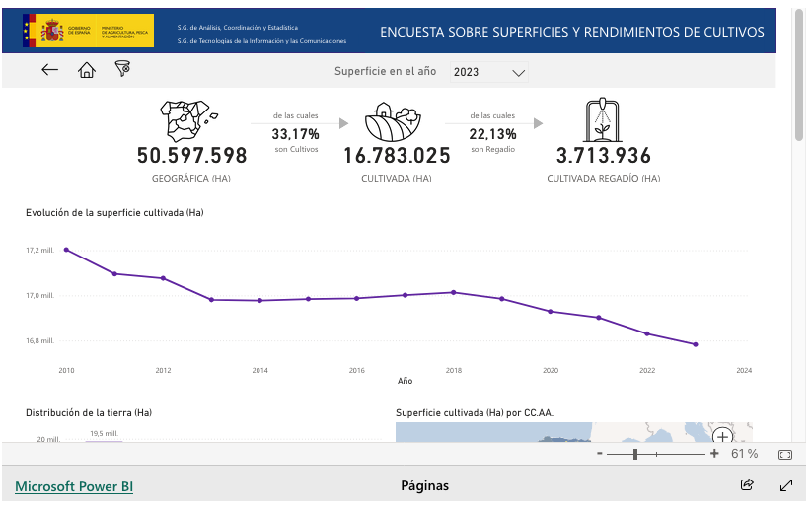The width and height of the screenshot is (812, 517).
Task: Click the 2013 data point on chart
Action: (211, 300)
